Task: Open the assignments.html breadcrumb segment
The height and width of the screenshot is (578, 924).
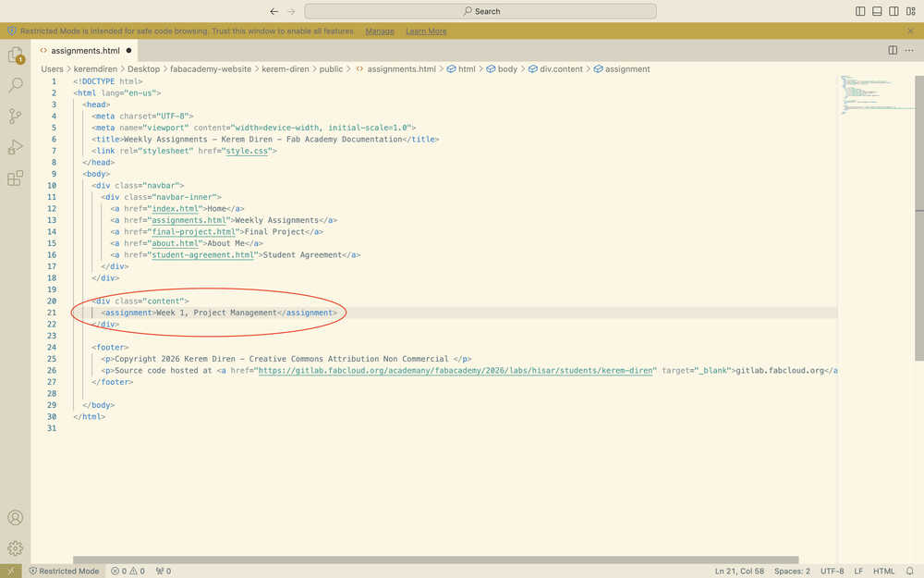Action: pos(396,69)
